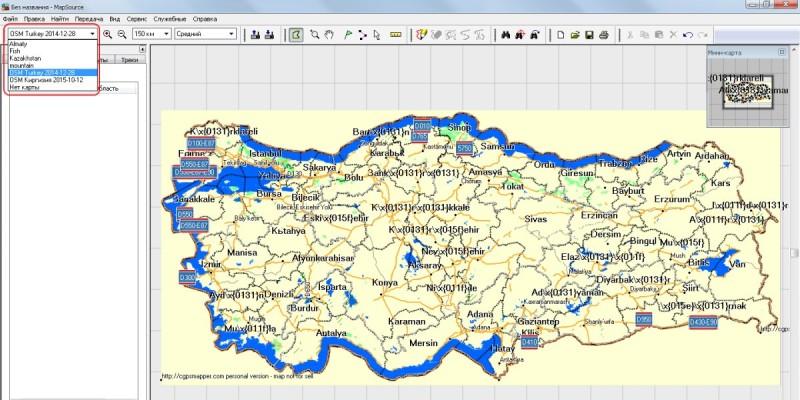Choose Kazakhstan from the map list
Viewport: 800px width, 400px height.
(x=52, y=58)
